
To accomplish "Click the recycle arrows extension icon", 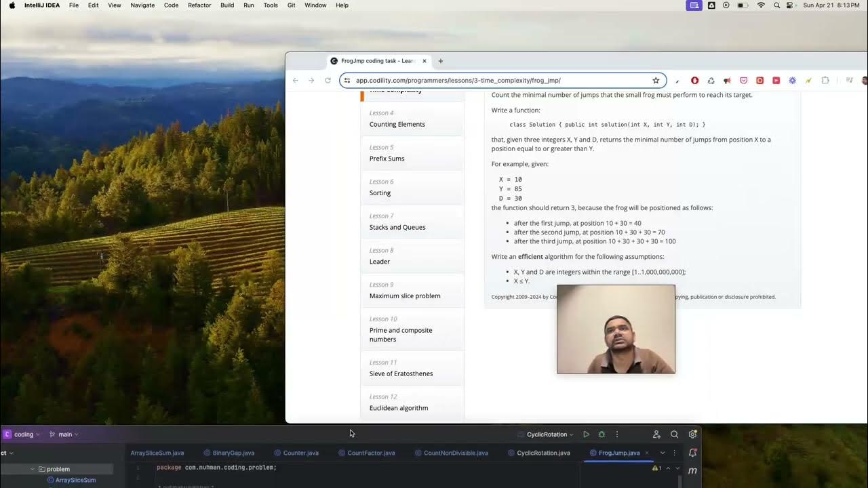I will 711,80.
